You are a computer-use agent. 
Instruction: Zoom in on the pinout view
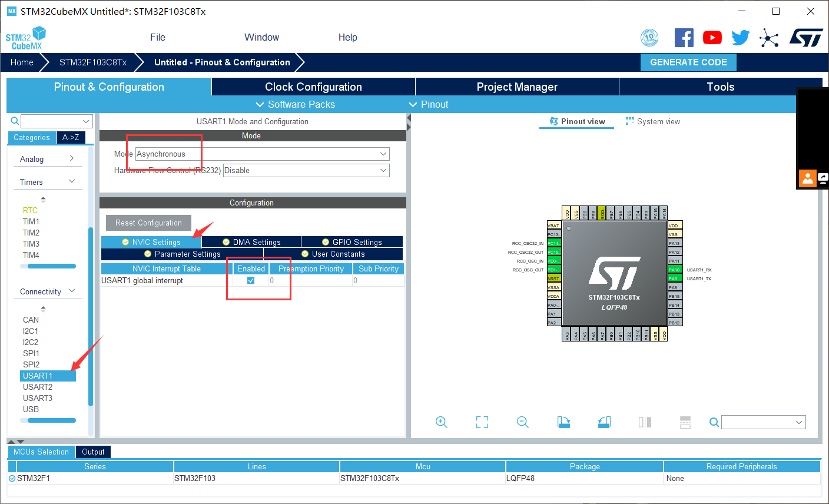click(442, 422)
